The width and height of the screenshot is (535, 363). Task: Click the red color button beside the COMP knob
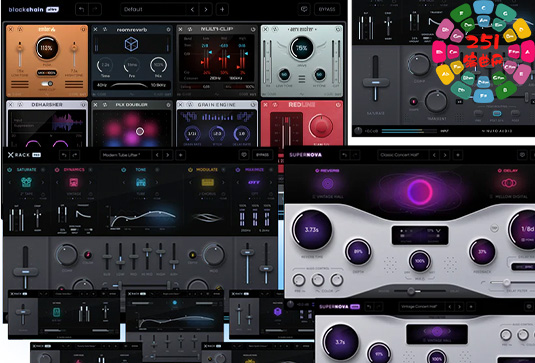[88, 255]
